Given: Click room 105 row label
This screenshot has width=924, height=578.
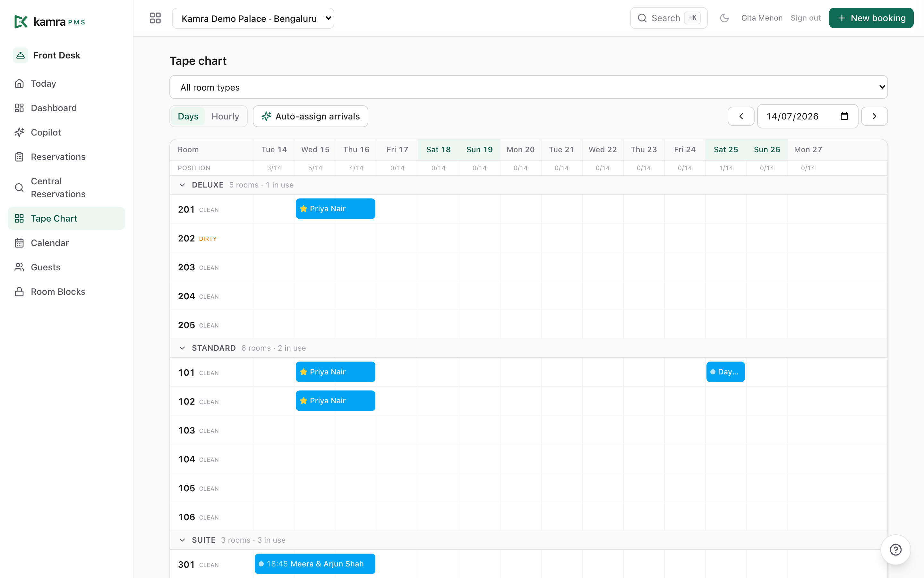Looking at the screenshot, I should 198,488.
